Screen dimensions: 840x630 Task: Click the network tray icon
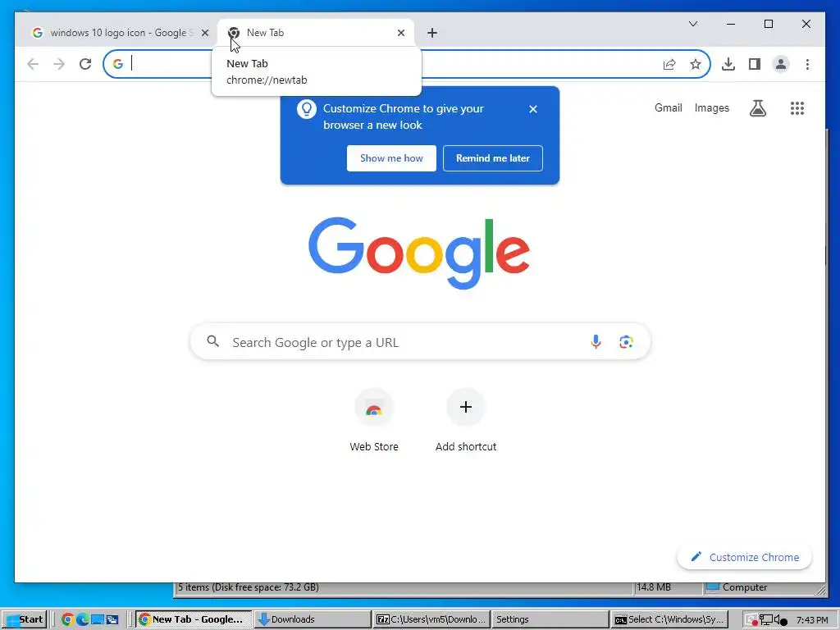(x=766, y=620)
